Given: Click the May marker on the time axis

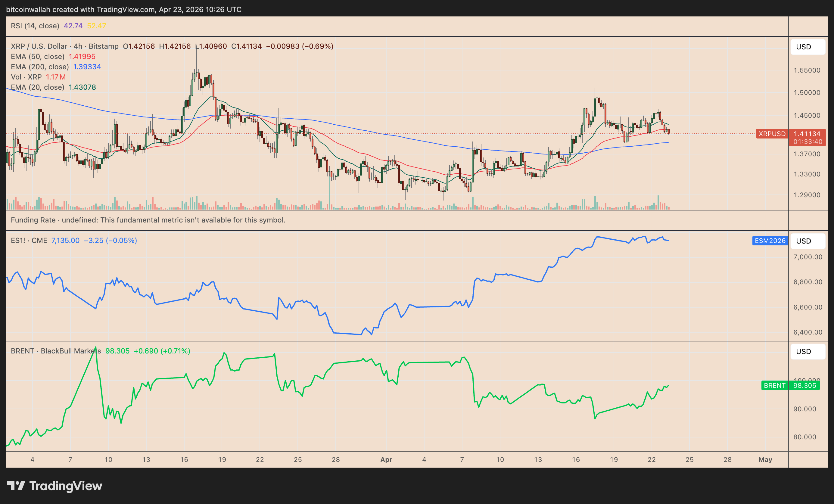Looking at the screenshot, I should 765,460.
